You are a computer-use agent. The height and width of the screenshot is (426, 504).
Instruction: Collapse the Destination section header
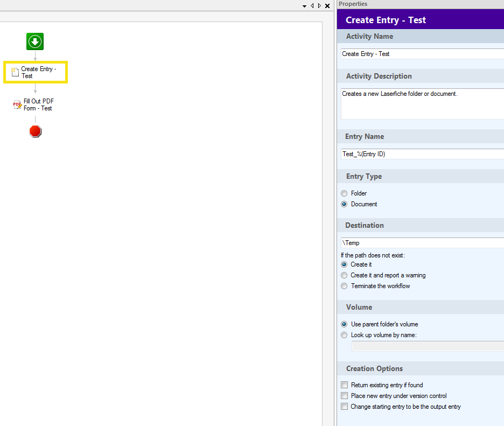[x=421, y=225]
